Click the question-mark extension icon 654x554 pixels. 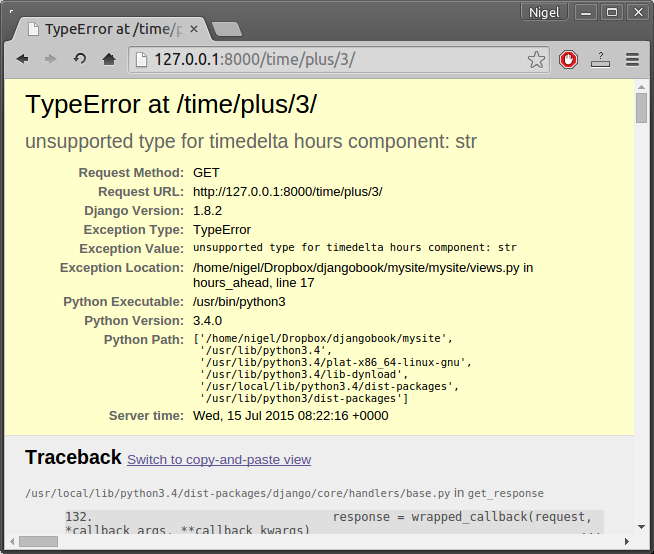(x=600, y=60)
